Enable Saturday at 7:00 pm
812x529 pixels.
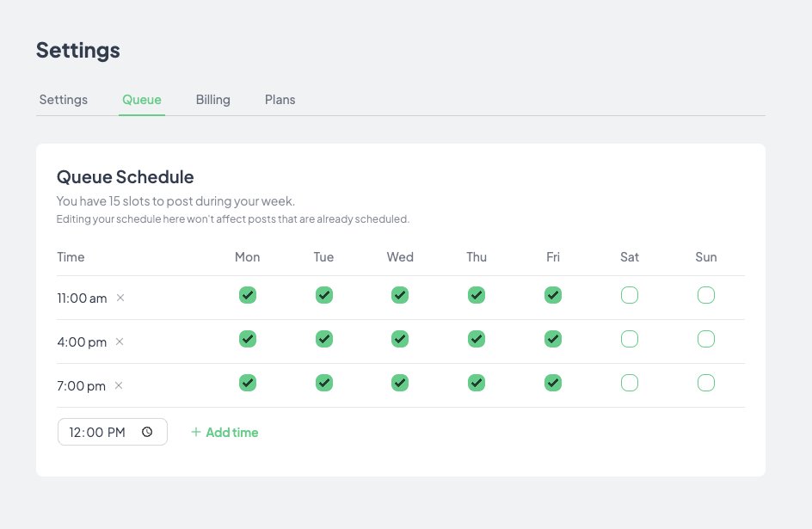pos(630,383)
